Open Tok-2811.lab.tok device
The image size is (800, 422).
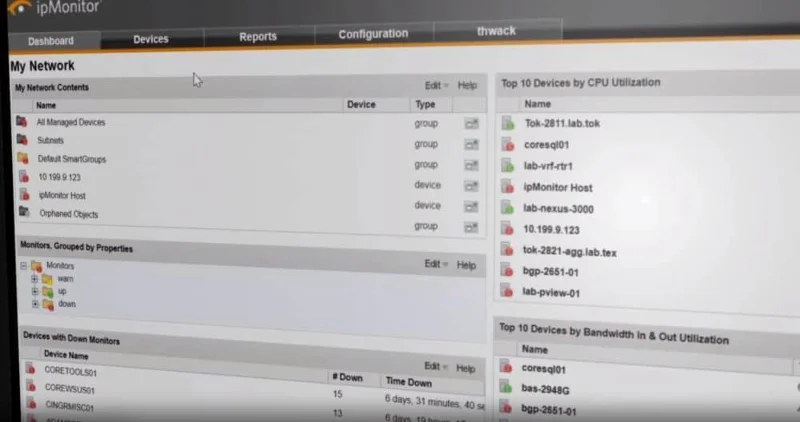pyautogui.click(x=562, y=123)
